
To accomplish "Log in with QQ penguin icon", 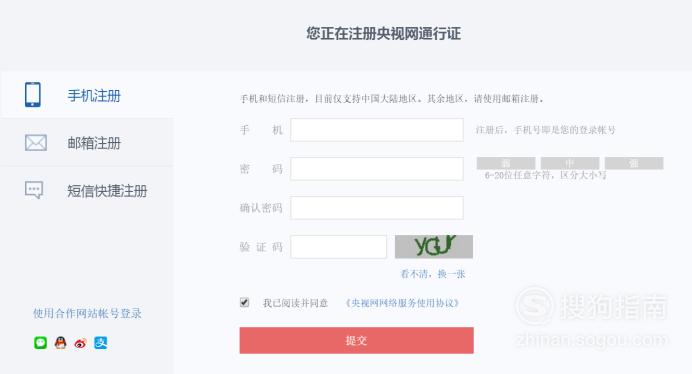I will (x=60, y=343).
